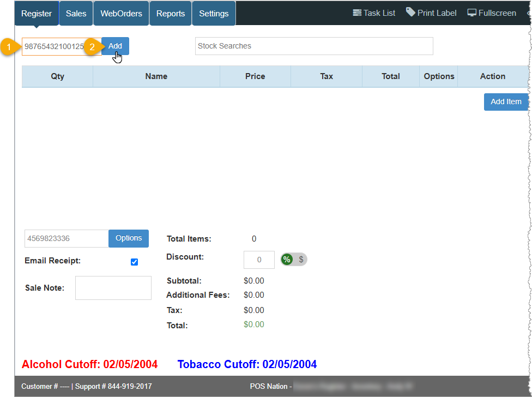The image size is (532, 397).
Task: Open the WebOrders tab
Action: click(x=121, y=14)
